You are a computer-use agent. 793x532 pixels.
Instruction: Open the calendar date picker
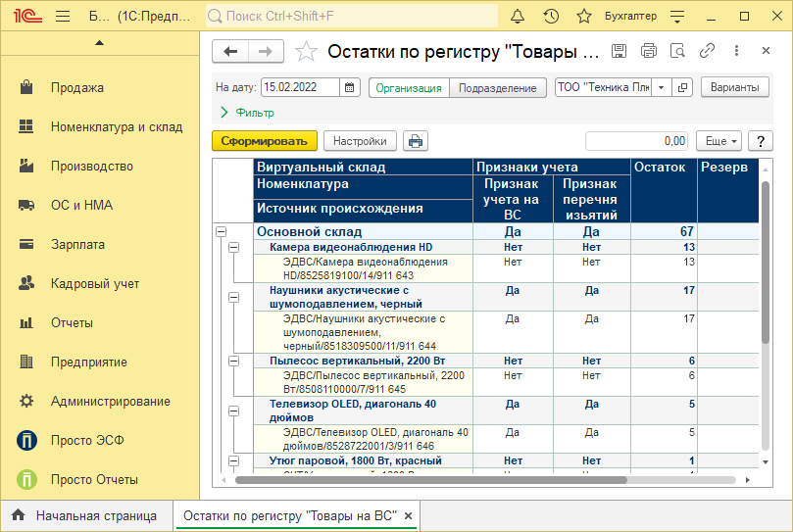point(350,87)
